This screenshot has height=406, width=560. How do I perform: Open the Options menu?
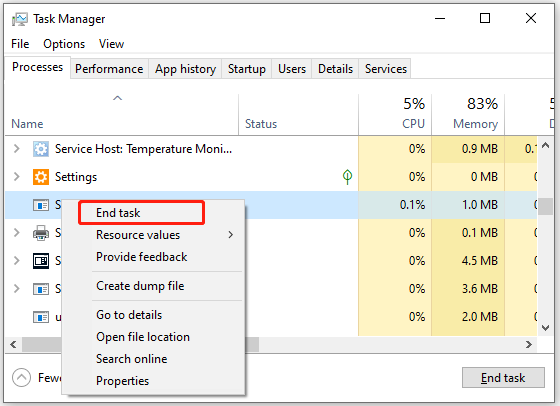click(x=64, y=44)
